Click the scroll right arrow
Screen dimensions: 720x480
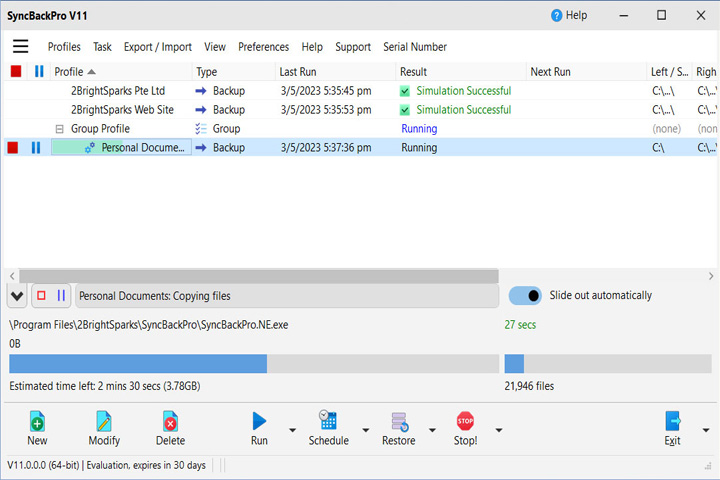coord(711,276)
